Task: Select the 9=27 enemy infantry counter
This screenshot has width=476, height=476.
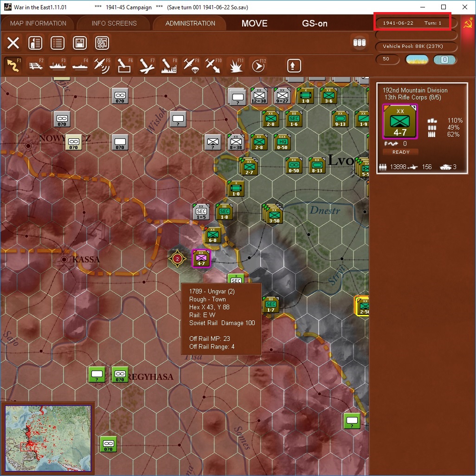Action: 283,96
